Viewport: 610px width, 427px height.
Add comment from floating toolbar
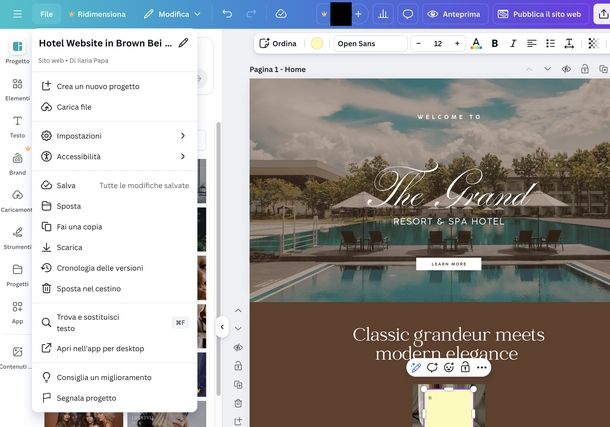432,368
